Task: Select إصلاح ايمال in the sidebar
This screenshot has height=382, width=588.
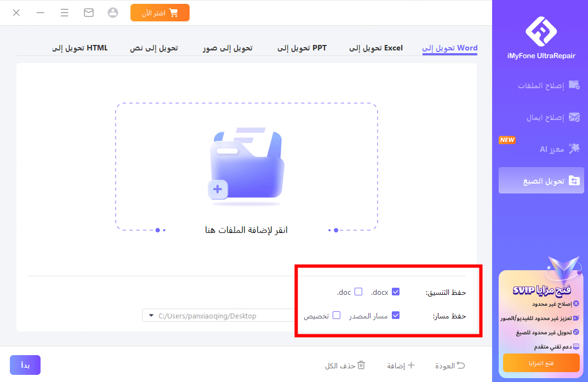Action: pyautogui.click(x=541, y=118)
